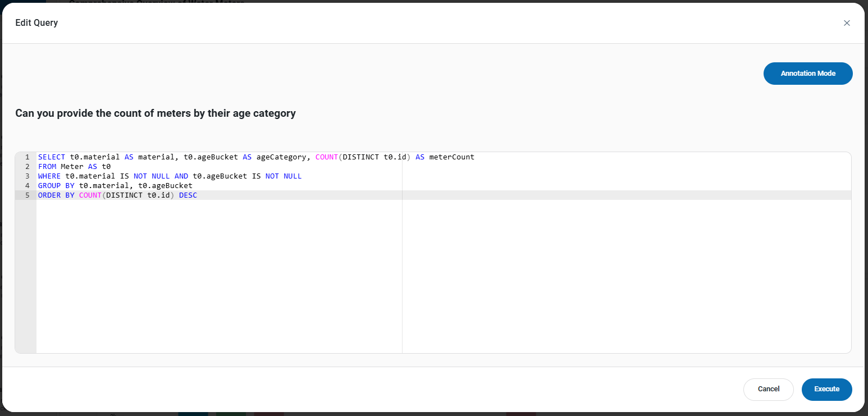Click the WHERE clause on line 3
The width and height of the screenshot is (868, 416).
tap(49, 176)
